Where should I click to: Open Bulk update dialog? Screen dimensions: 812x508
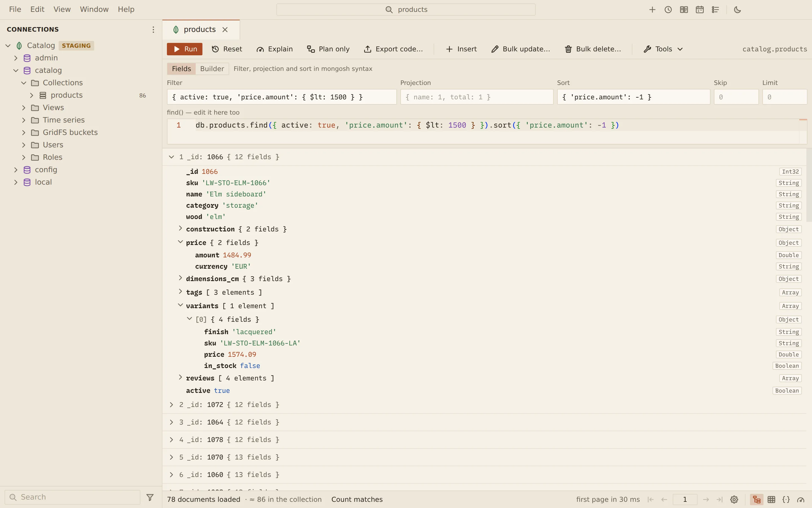[520, 49]
